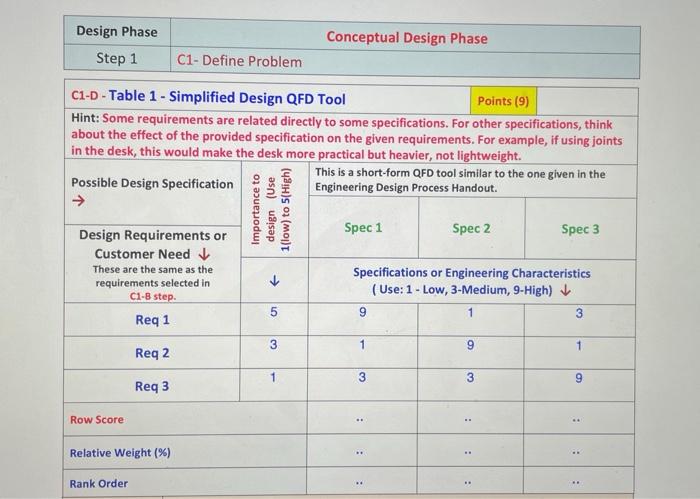700x499 pixels.
Task: Click the 'Design Phase' header cell
Action: pos(117,31)
